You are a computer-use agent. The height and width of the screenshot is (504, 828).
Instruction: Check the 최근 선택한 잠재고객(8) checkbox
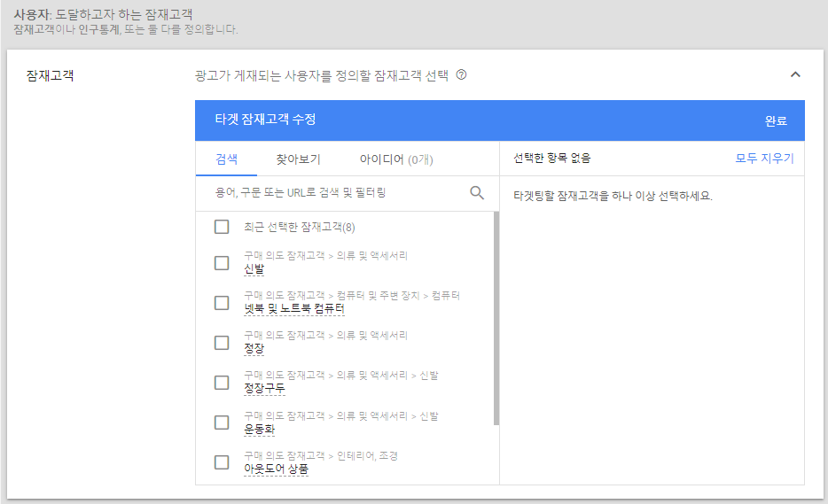[222, 227]
